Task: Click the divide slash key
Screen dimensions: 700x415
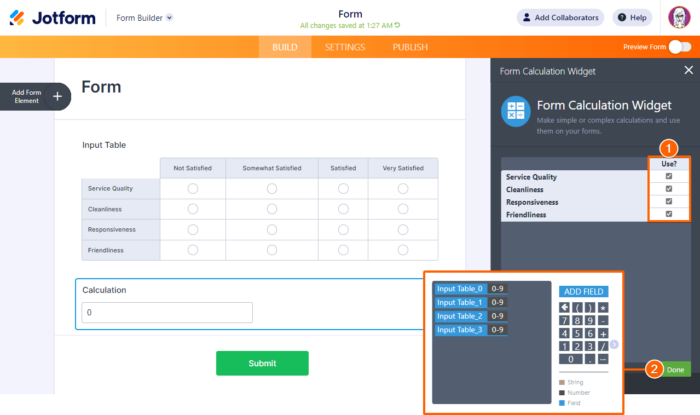Action: point(603,346)
